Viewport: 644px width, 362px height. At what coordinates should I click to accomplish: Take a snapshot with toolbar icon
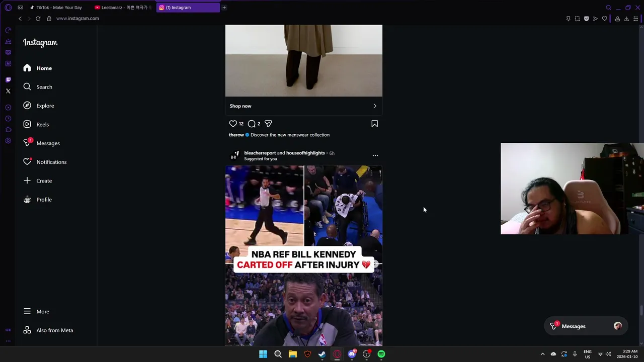coord(577,19)
